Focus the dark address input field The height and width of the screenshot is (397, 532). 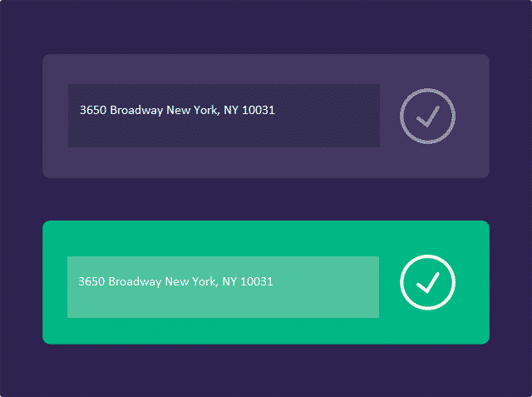[224, 116]
